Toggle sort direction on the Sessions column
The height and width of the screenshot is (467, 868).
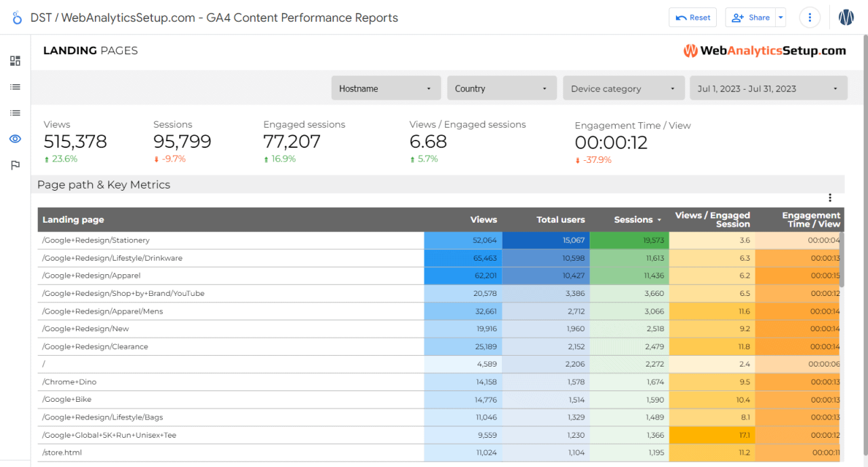tap(633, 219)
